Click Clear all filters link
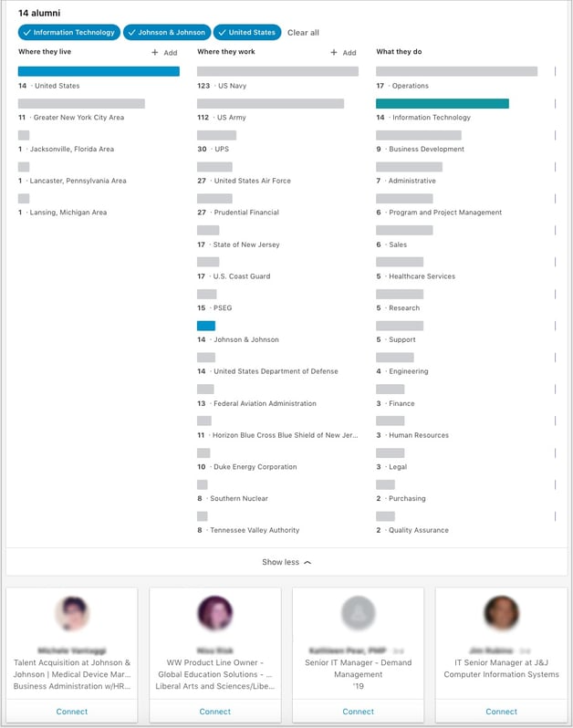Screen dimensions: 573x728 303,33
